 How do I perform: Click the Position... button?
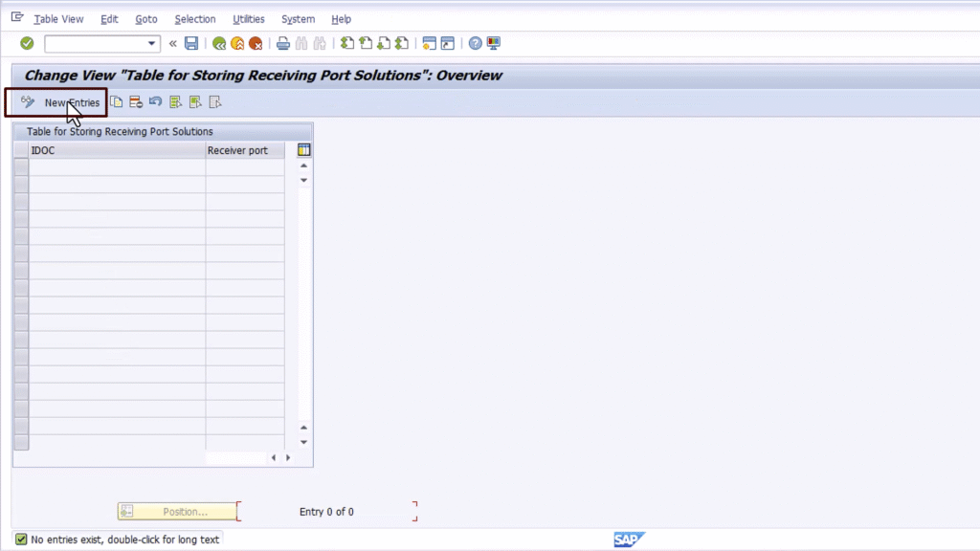coord(178,511)
